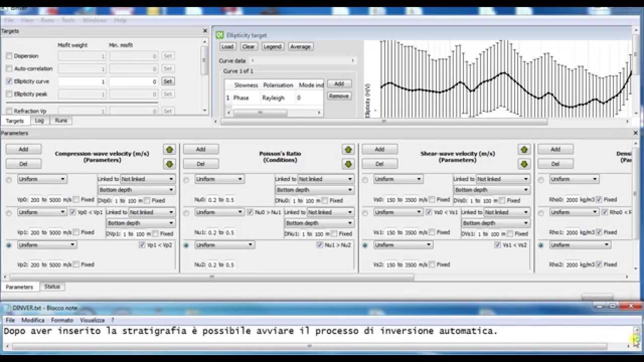Click Load in Ellipticity target

pos(227,46)
